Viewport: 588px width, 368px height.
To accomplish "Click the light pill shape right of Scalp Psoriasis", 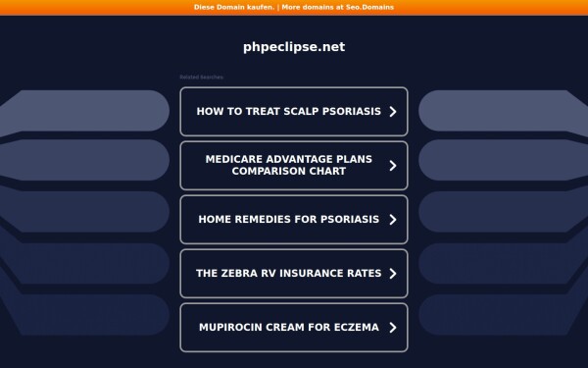I will (503, 111).
